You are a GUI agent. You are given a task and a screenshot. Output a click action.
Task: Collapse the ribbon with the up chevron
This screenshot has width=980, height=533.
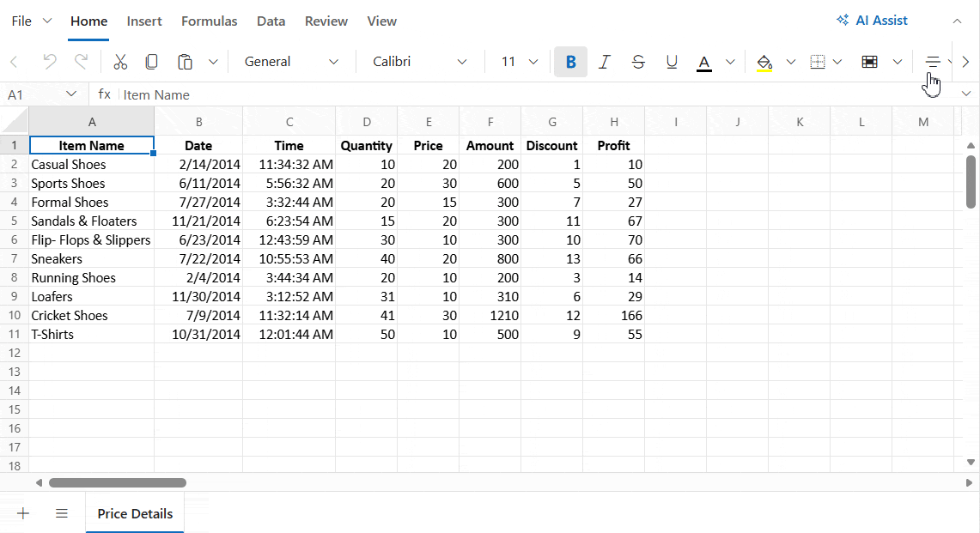[x=957, y=21]
